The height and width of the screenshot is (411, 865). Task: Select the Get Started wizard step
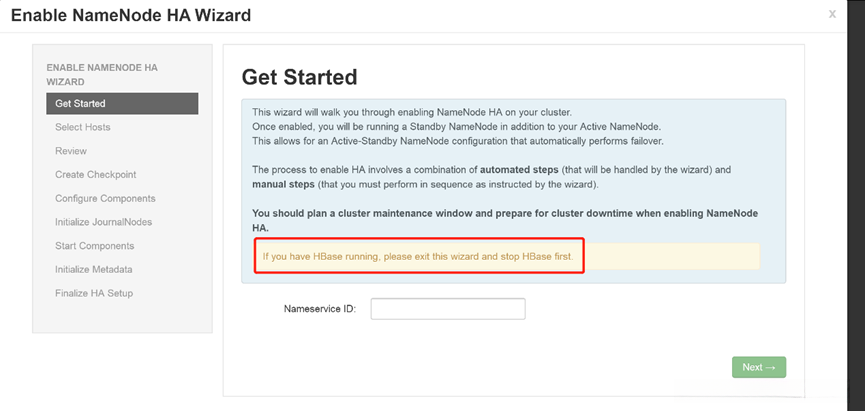[121, 103]
